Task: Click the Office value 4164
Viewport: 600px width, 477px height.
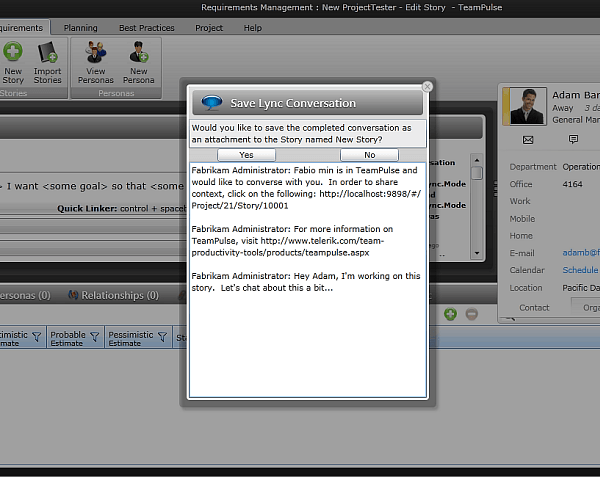Action: click(x=572, y=184)
